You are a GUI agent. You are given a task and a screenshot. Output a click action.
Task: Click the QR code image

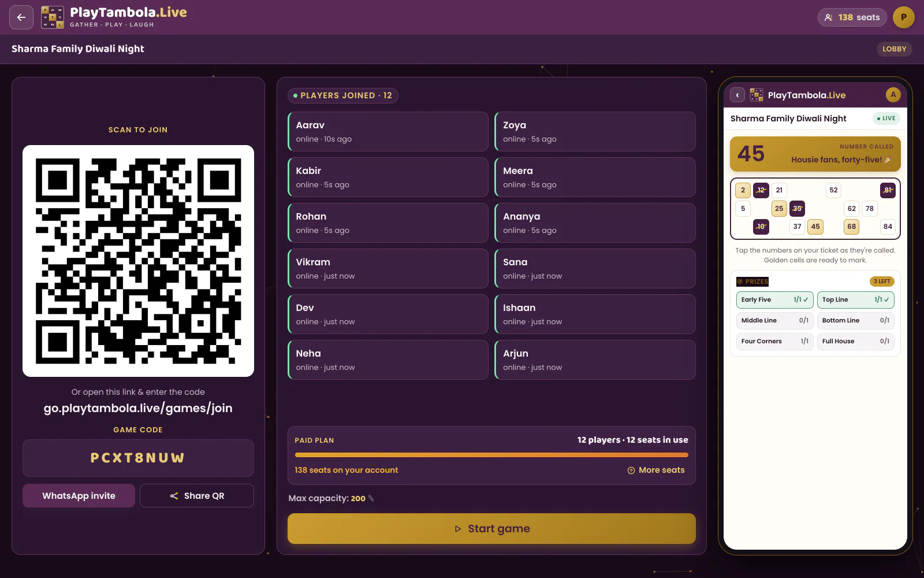[138, 261]
